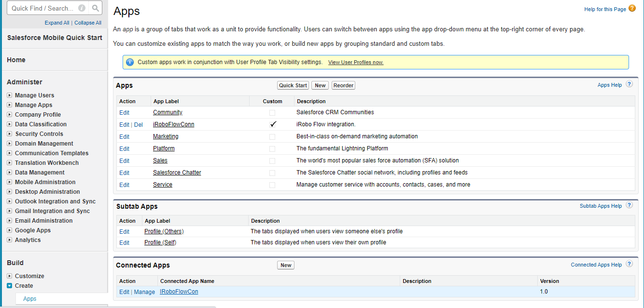Image resolution: width=644 pixels, height=308 pixels.
Task: Click the Quick Start button
Action: pyautogui.click(x=293, y=85)
